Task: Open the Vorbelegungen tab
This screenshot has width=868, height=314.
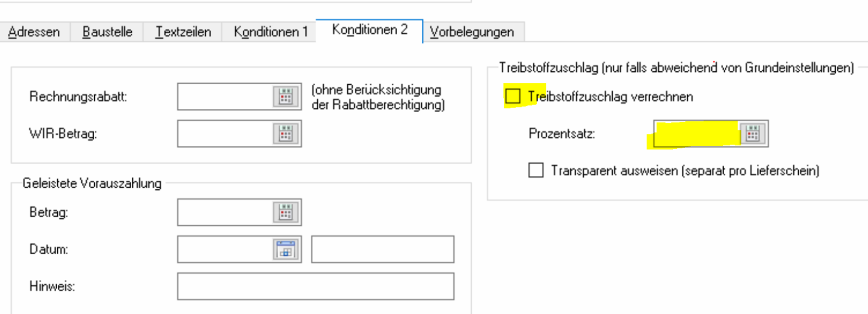Action: tap(472, 32)
